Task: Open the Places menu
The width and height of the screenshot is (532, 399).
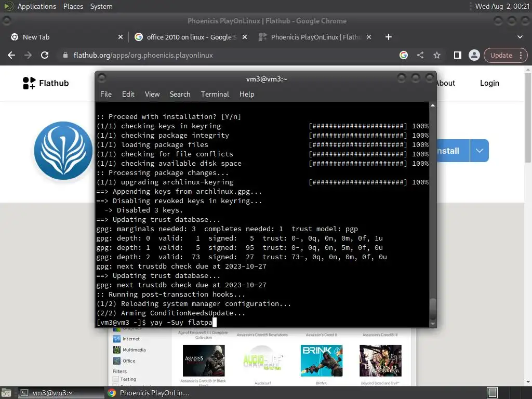Action: tap(73, 6)
